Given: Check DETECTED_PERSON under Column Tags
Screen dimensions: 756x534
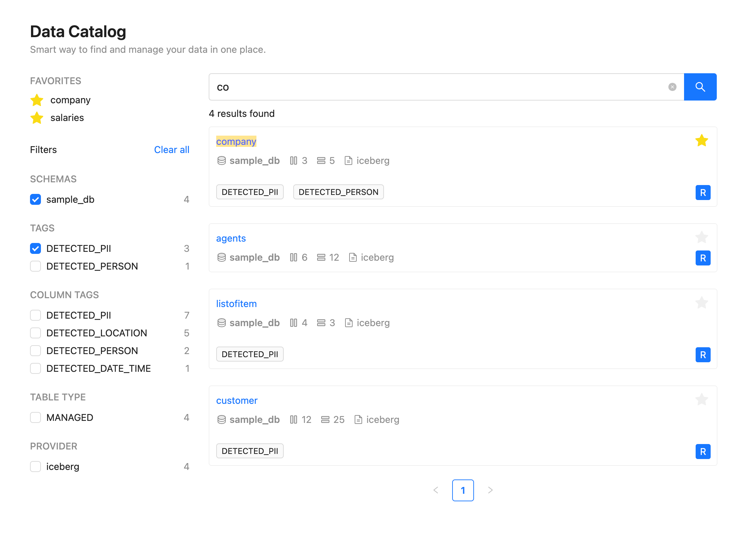Looking at the screenshot, I should [x=35, y=351].
